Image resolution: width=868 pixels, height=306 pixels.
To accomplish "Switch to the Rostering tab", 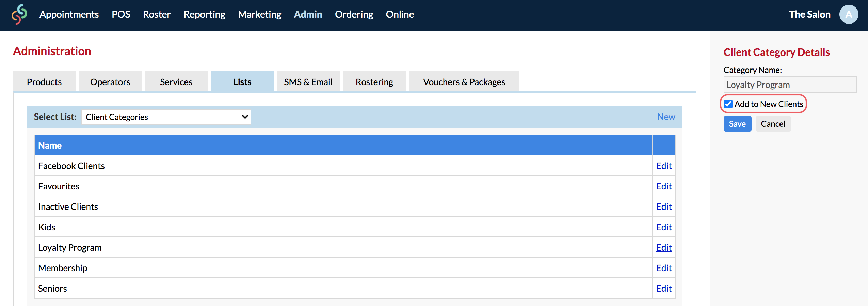I will pyautogui.click(x=374, y=82).
